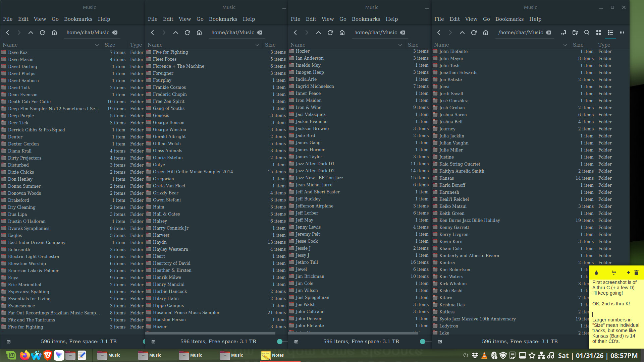This screenshot has width=644, height=362.
Task: Click the sticky note color drop icon
Action: [x=596, y=273]
